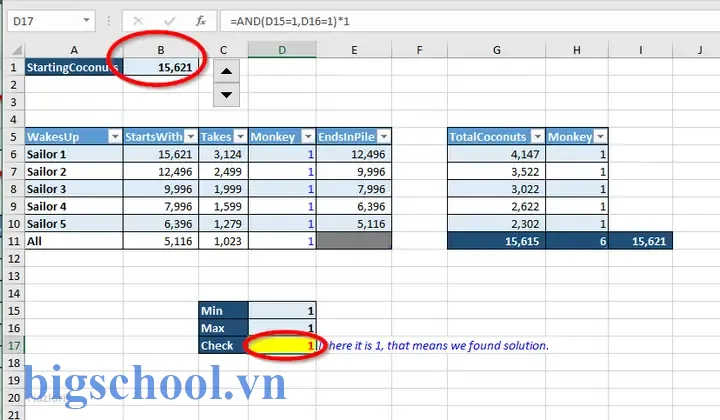Viewport: 720px width, 420px height.
Task: Select the TotalCoconuts value 2,302
Action: [496, 224]
